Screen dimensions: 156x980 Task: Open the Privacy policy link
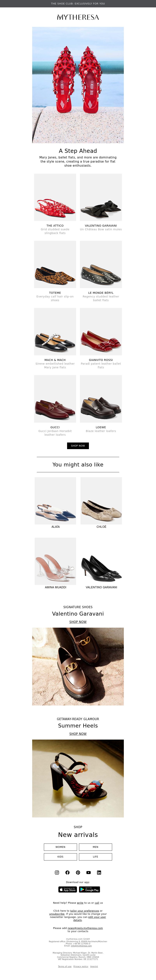(x=81, y=966)
